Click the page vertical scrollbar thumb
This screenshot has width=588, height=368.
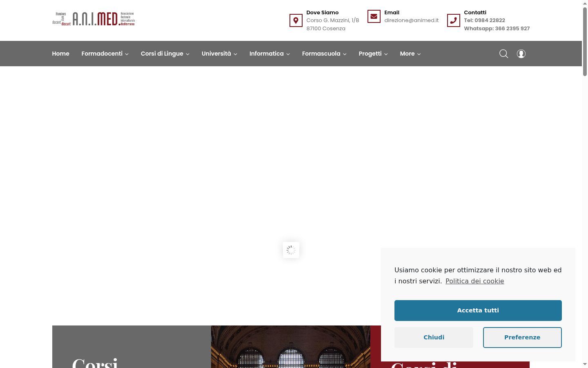585,41
